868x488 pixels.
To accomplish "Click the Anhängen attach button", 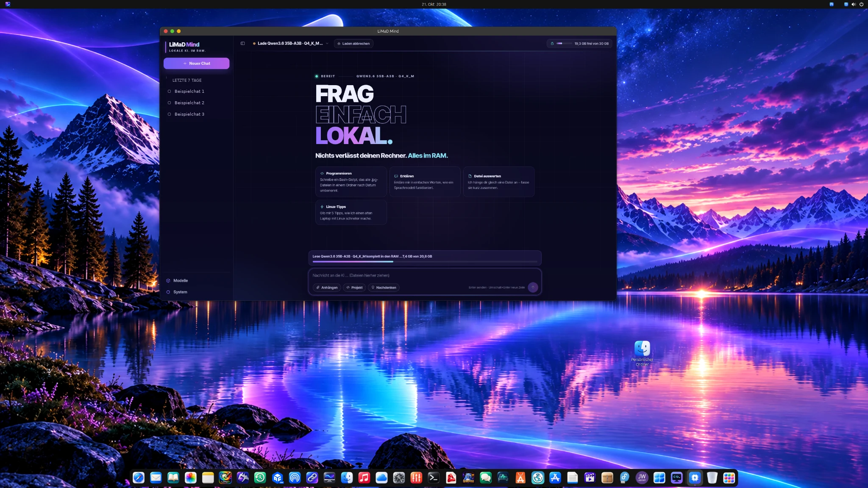I will [x=327, y=288].
